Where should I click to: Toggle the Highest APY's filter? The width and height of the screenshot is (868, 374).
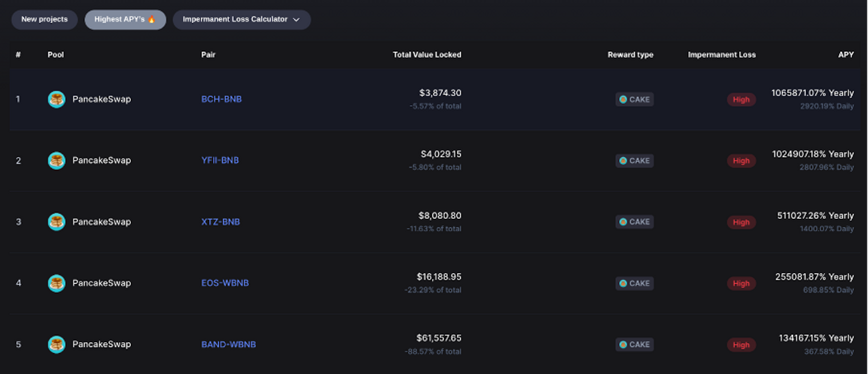click(125, 19)
